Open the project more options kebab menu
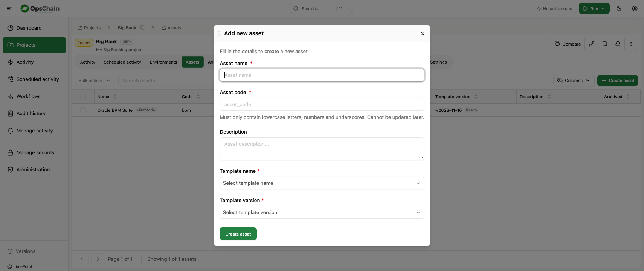The height and width of the screenshot is (271, 644). (631, 44)
